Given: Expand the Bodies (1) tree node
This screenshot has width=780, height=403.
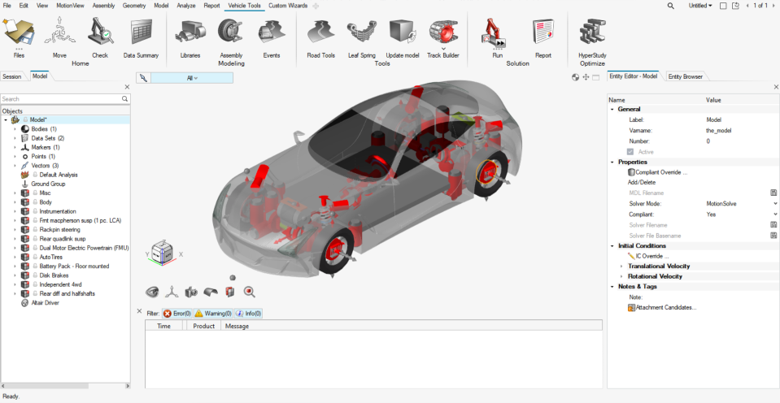Looking at the screenshot, I should 15,129.
